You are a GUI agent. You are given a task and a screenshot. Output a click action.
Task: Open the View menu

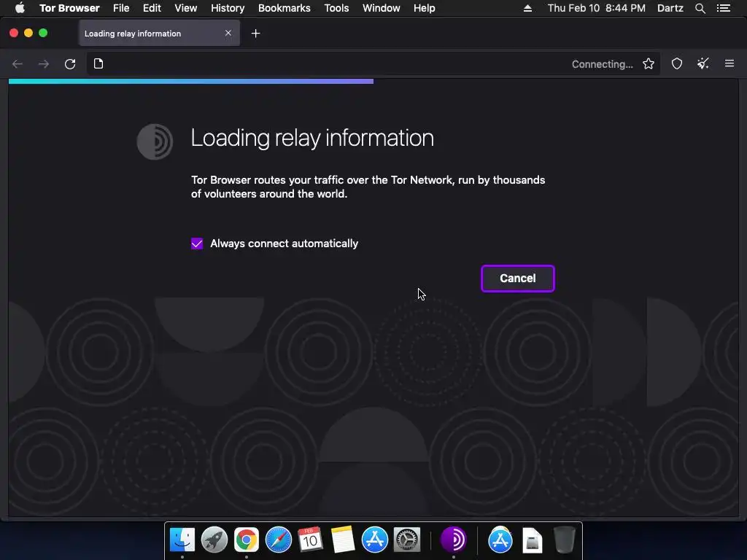186,8
